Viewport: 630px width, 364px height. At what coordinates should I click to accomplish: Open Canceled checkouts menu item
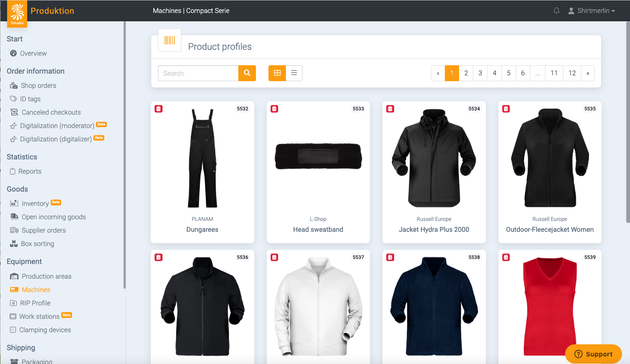coord(51,113)
